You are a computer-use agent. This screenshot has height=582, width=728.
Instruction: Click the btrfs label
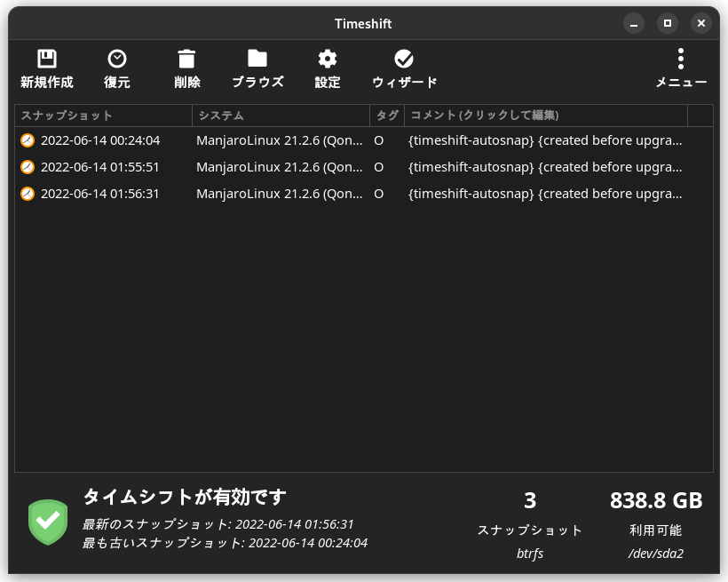(530, 554)
